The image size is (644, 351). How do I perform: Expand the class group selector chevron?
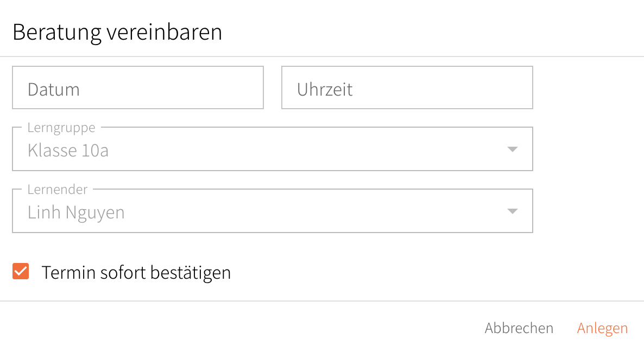pos(512,149)
